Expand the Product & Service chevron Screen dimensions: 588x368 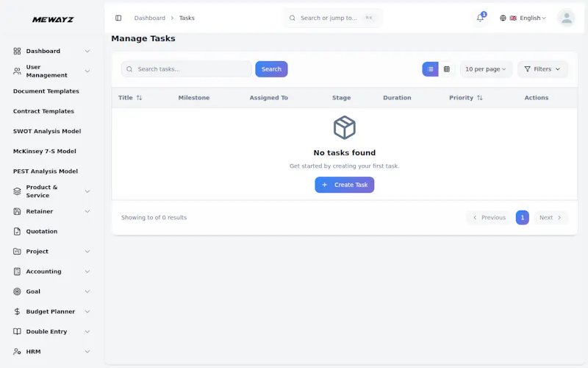[87, 191]
